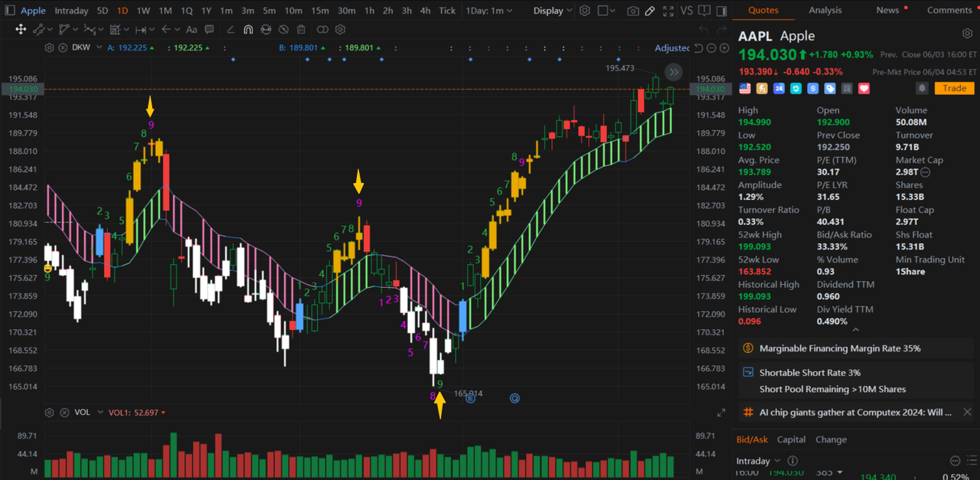Click the red heart favorite icon

[x=864, y=89]
